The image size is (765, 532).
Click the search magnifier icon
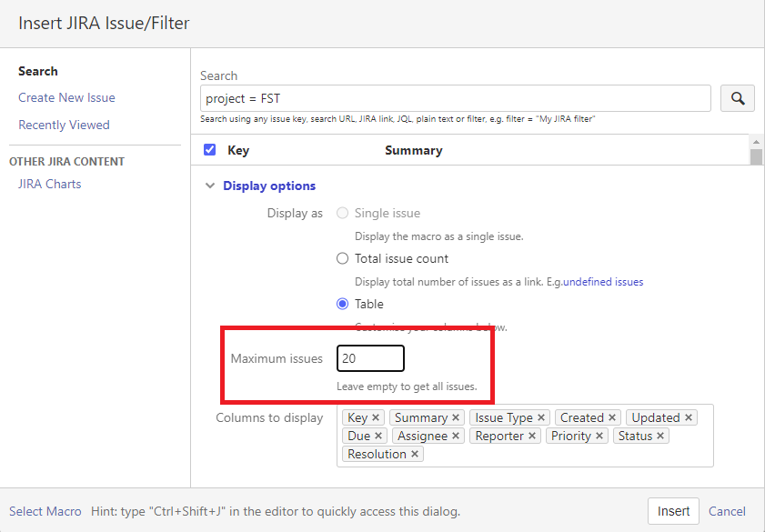(x=737, y=97)
